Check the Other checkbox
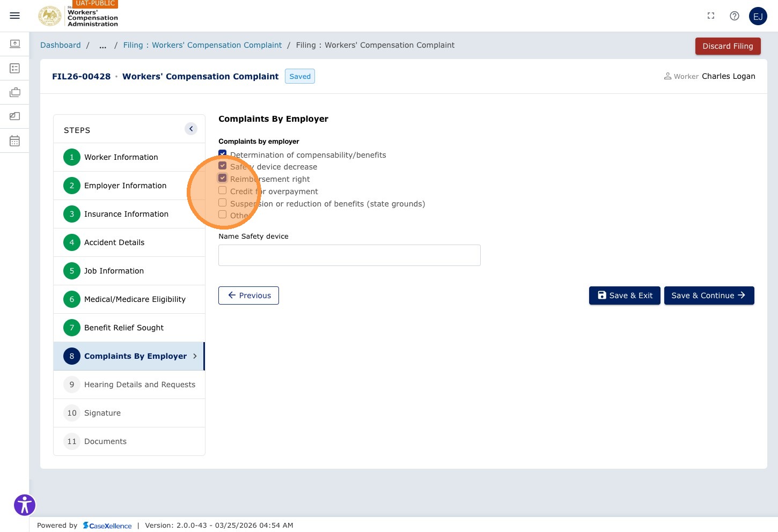Image resolution: width=778 pixels, height=532 pixels. [222, 215]
